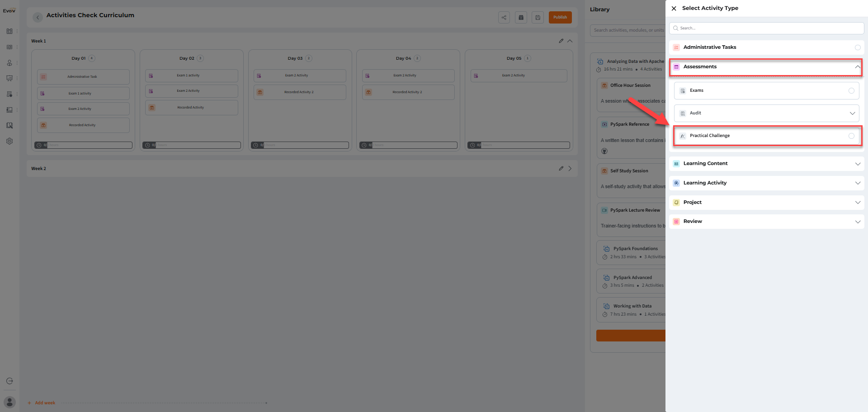Expand the Review section chevron
This screenshot has height=412, width=868.
coord(858,222)
